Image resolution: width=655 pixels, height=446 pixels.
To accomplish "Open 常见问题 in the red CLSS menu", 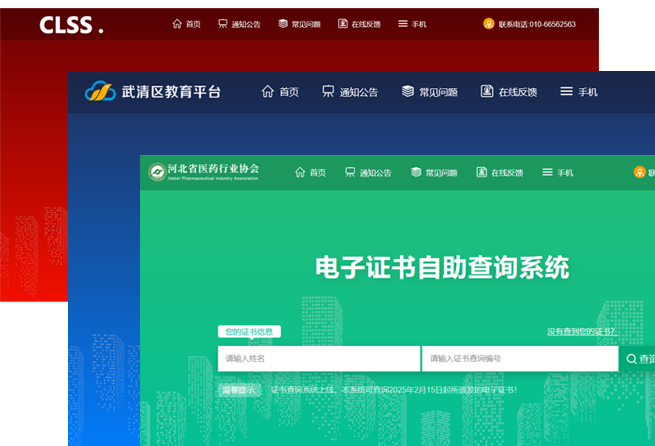I will (300, 24).
